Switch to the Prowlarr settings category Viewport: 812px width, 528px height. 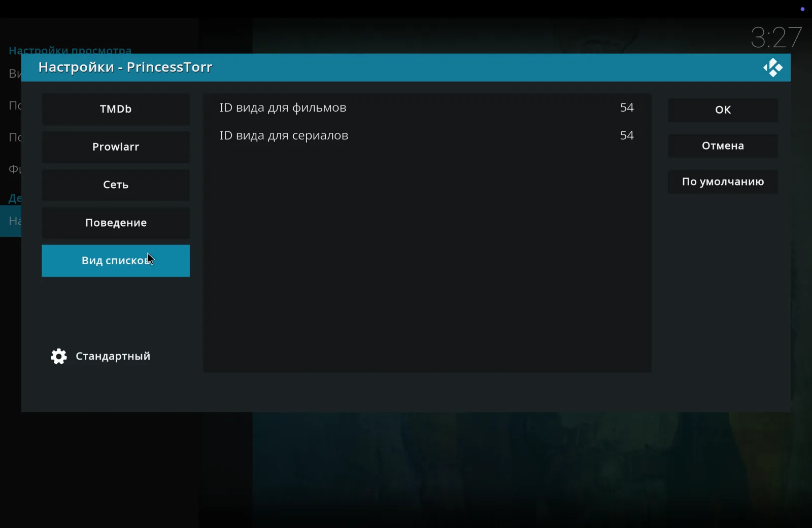(x=116, y=147)
